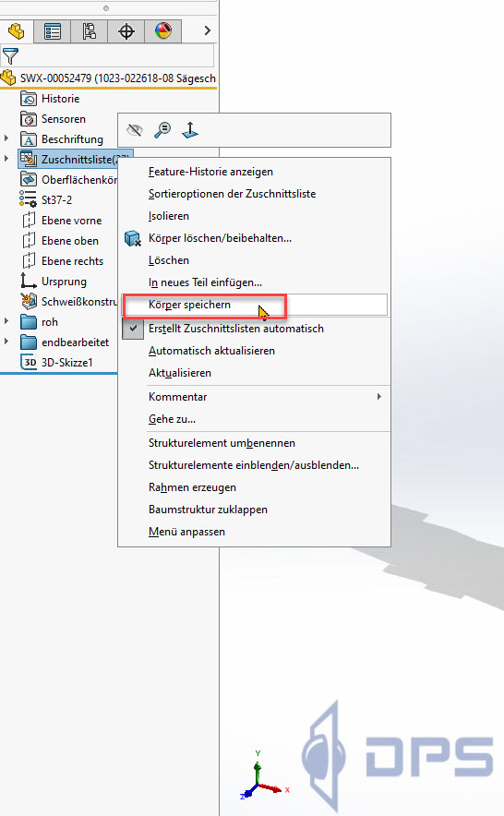Expand the 'roh' folder
The image size is (504, 816).
pos(6,321)
